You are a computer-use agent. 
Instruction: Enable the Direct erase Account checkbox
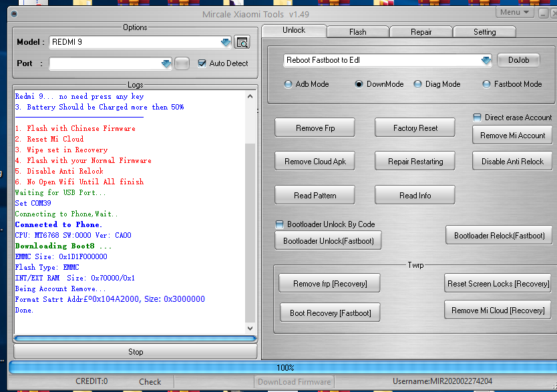(x=477, y=118)
